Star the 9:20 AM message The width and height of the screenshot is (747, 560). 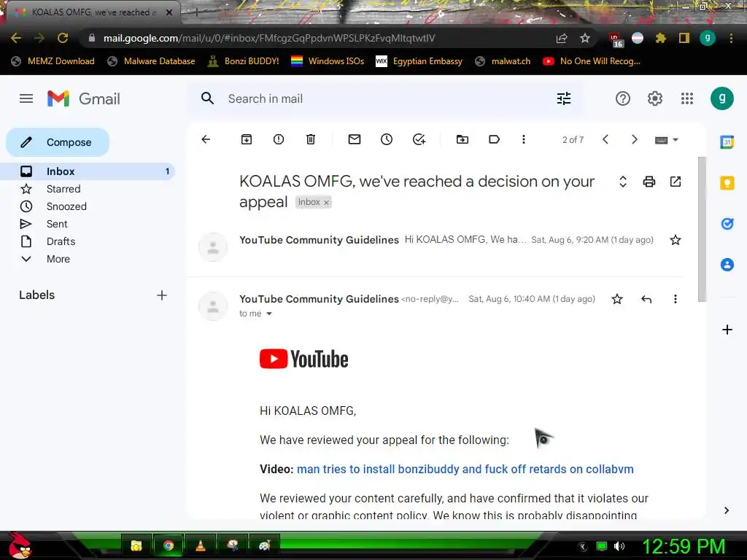point(675,240)
